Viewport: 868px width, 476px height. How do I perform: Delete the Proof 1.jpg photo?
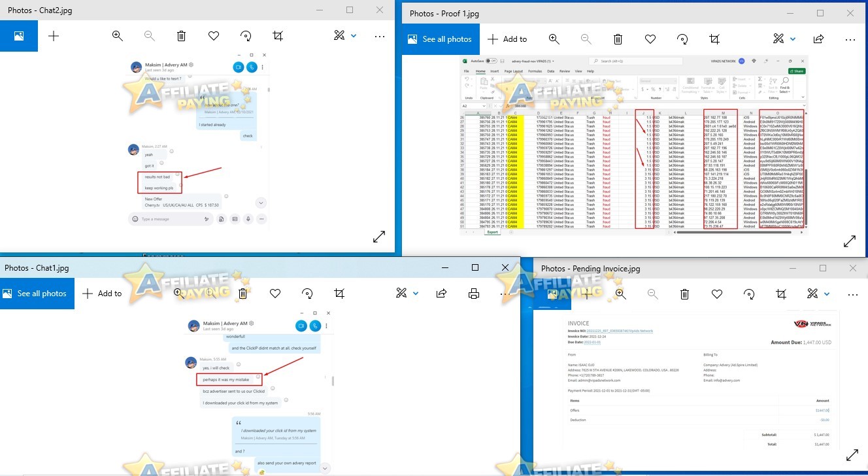click(x=618, y=39)
